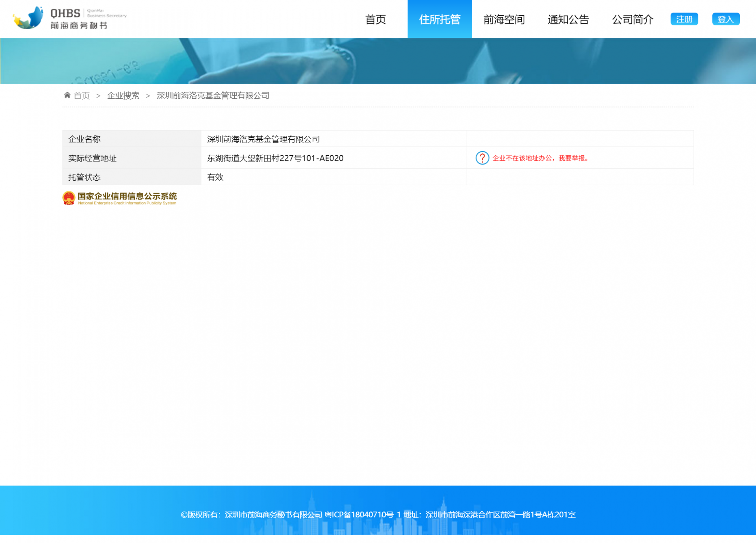Open the 前海空间 menu item

[x=504, y=19]
